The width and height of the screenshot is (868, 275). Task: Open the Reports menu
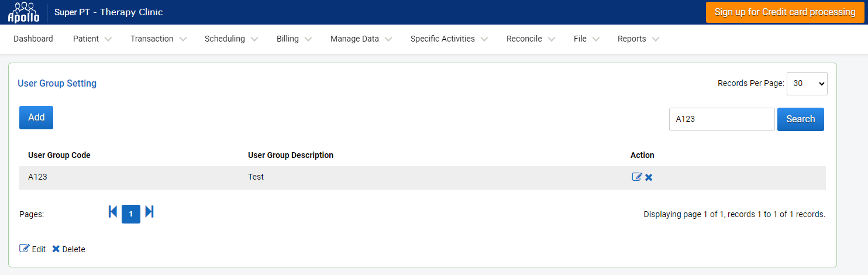click(x=638, y=39)
